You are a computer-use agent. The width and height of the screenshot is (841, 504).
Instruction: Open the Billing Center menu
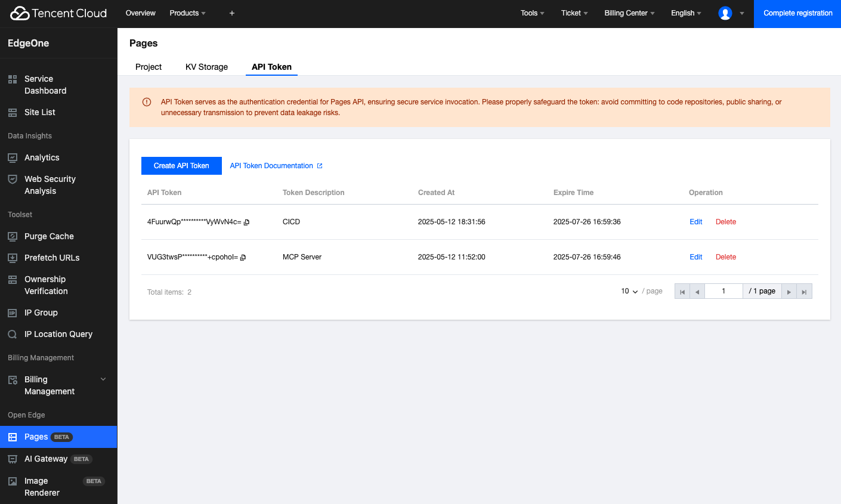(x=629, y=13)
